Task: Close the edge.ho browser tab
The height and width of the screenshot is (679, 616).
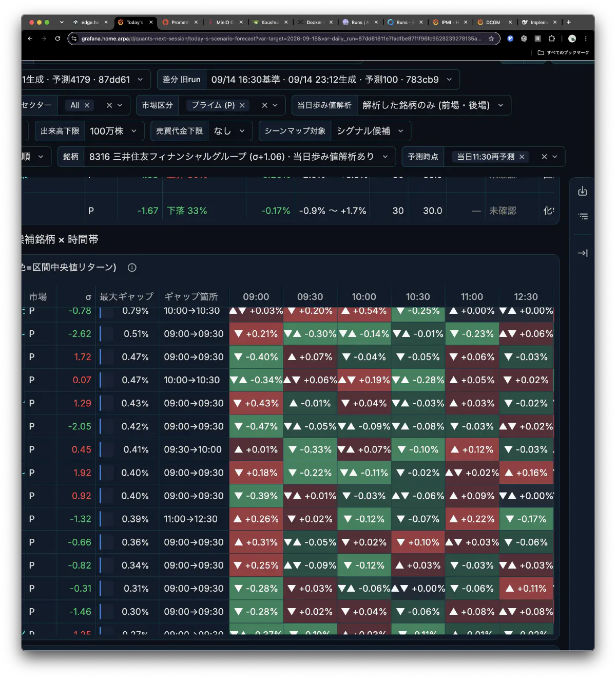Action: pyautogui.click(x=106, y=22)
